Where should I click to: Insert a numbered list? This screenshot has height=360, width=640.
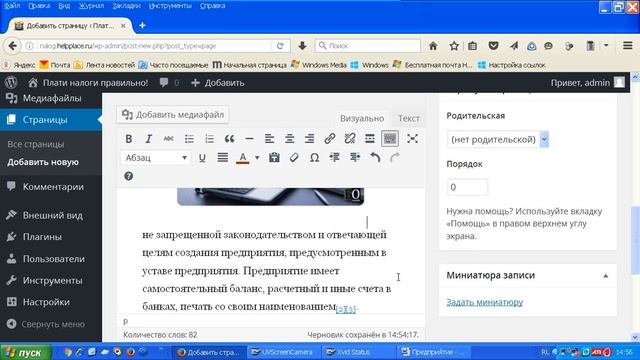point(209,139)
